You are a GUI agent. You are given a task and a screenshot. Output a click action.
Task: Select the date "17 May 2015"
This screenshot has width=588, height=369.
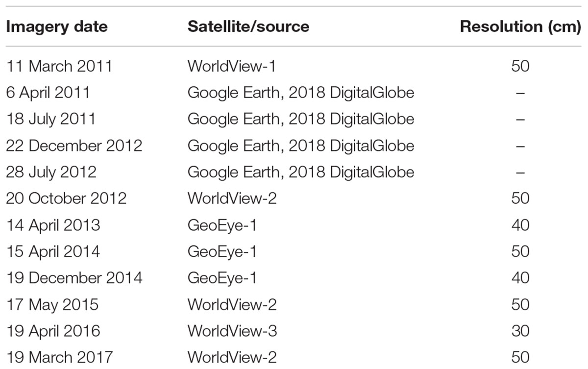[52, 304]
